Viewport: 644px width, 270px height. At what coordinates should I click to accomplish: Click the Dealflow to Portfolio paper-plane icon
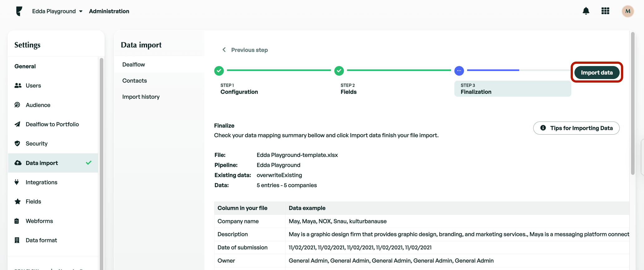coord(17,124)
